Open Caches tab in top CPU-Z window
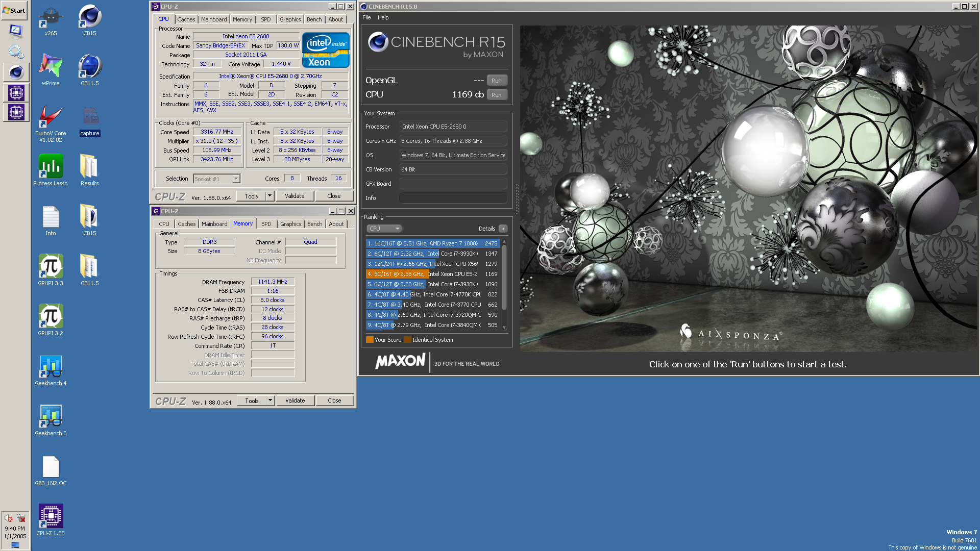Viewport: 980px width, 551px height. 186,19
